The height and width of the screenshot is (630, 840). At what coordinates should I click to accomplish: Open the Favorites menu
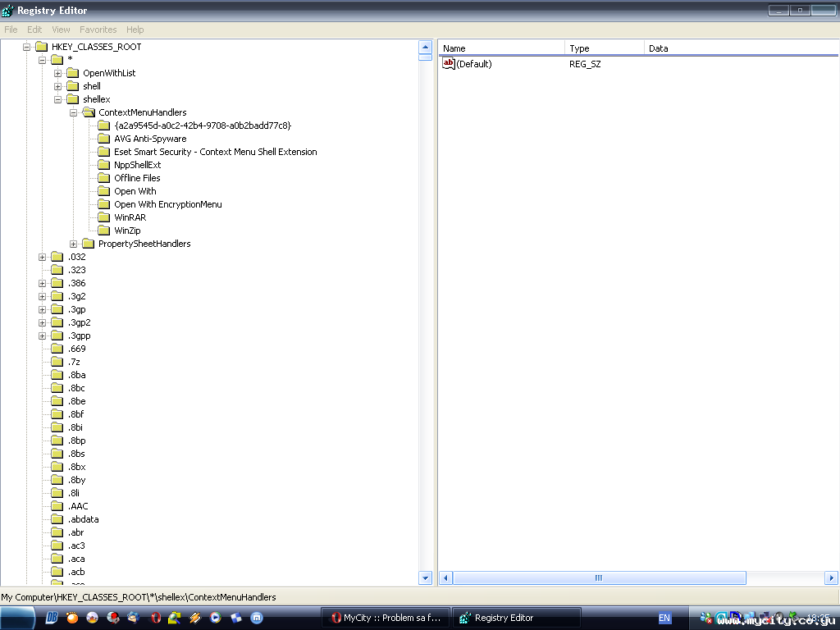coord(98,30)
